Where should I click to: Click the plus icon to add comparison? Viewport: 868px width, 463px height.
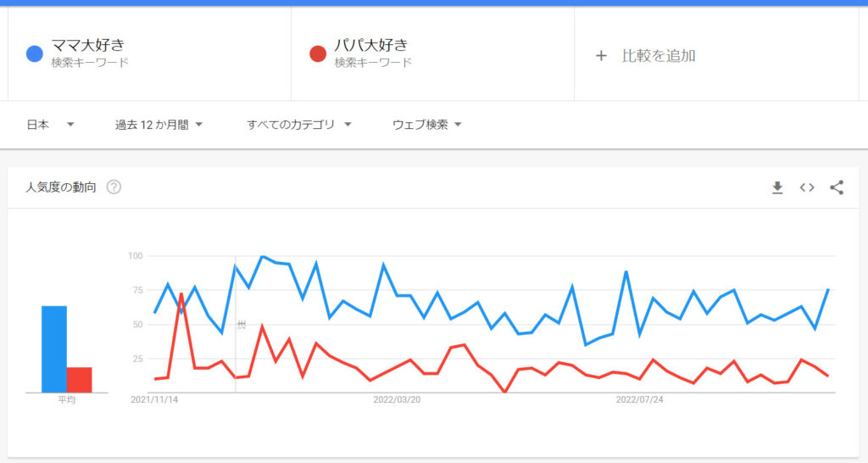(601, 55)
